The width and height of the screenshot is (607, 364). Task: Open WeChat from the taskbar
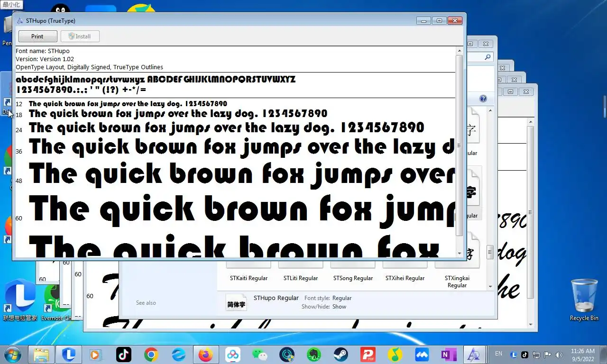pos(260,355)
